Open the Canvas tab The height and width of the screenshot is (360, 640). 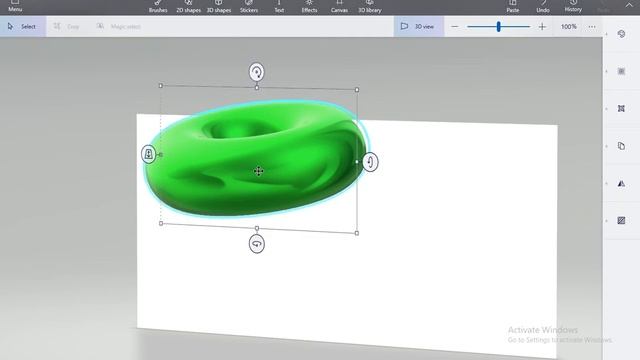click(339, 7)
